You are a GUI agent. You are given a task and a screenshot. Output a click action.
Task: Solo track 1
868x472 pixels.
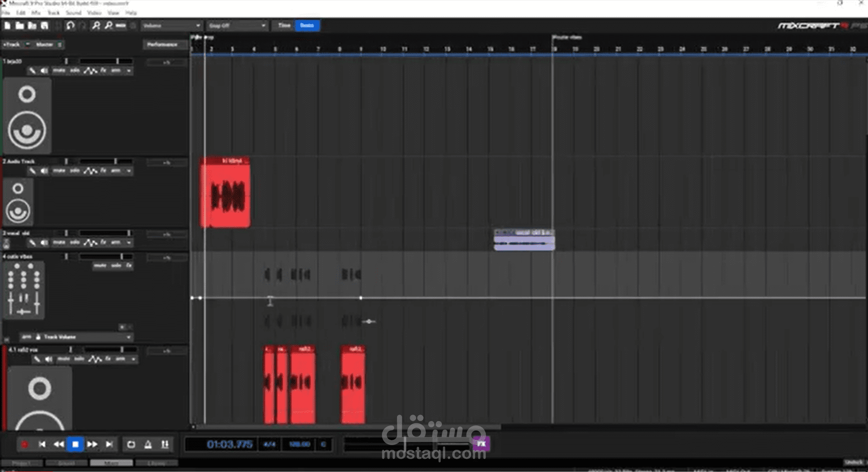[75, 70]
